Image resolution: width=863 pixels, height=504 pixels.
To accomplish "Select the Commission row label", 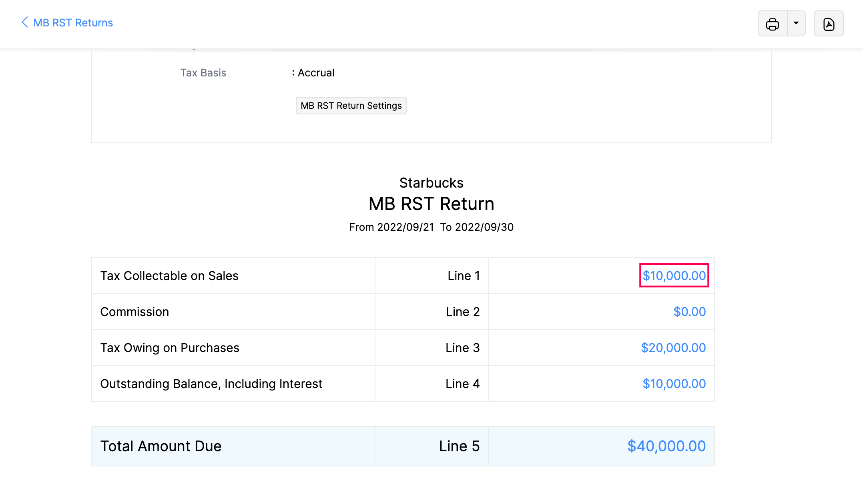I will [x=134, y=312].
